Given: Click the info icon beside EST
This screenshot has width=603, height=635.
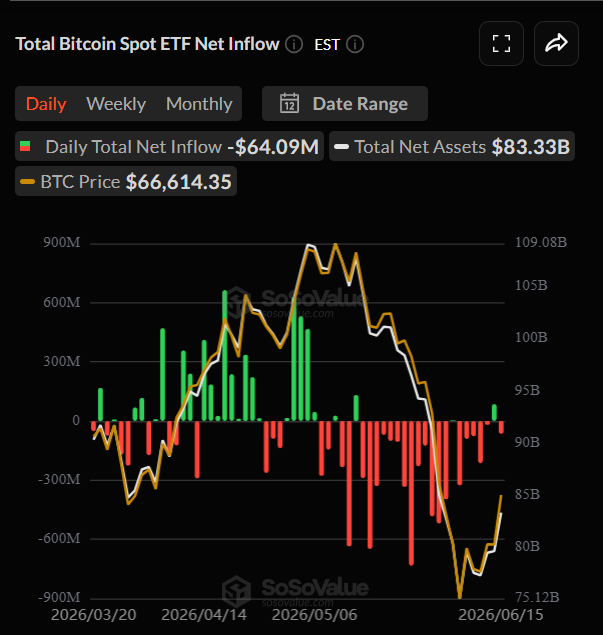Looking at the screenshot, I should pos(355,44).
